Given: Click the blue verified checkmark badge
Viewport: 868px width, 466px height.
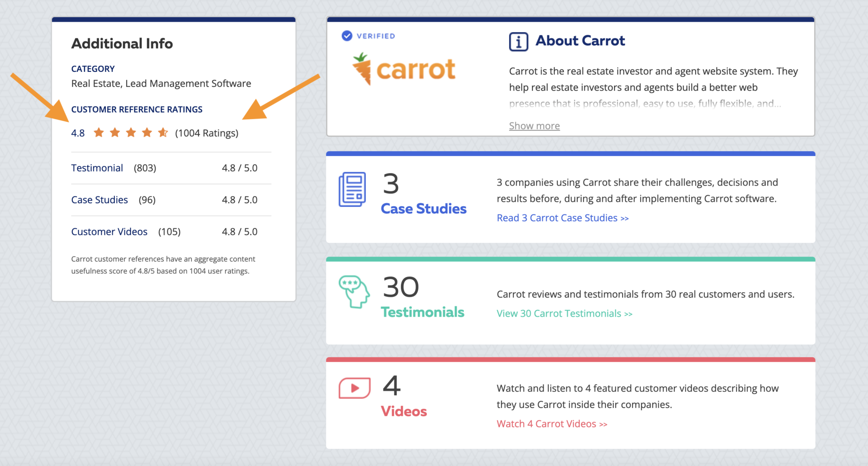Looking at the screenshot, I should pos(347,36).
